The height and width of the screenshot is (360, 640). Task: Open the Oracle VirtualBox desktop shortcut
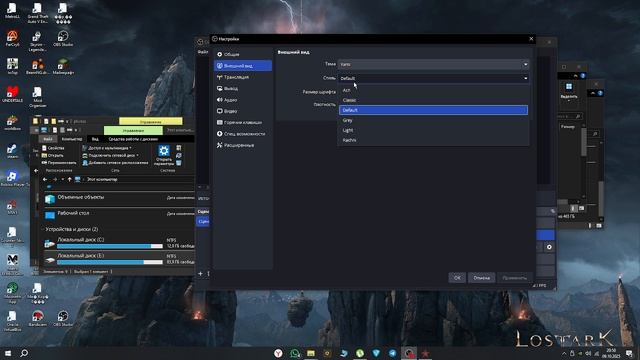[12, 321]
